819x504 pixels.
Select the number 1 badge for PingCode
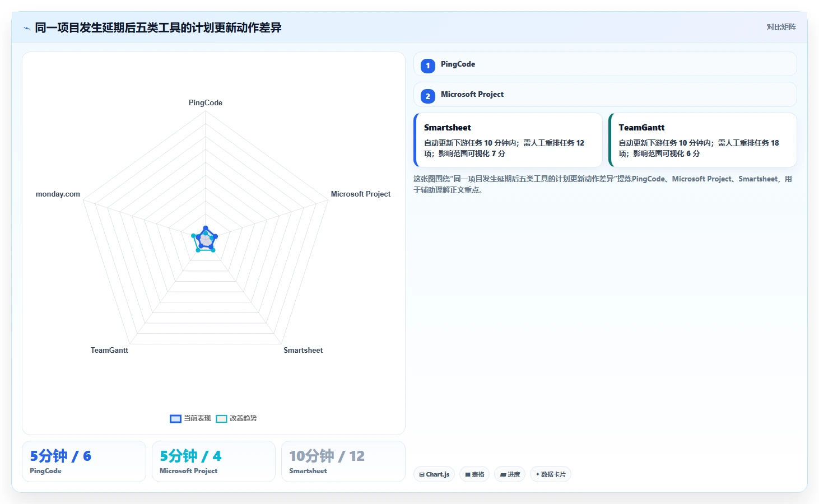(x=428, y=66)
